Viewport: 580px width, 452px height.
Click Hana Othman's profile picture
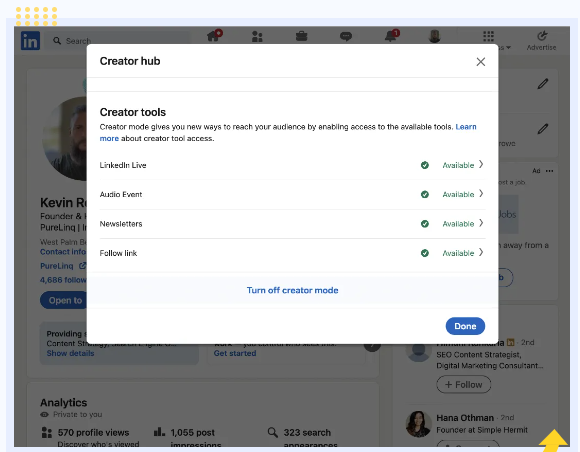[x=418, y=424]
